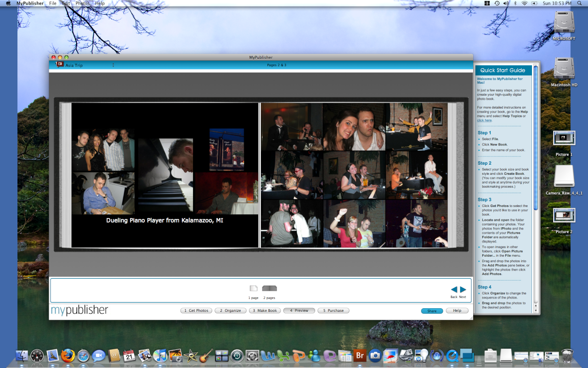
Task: Open the MyPublisher application menu
Action: [x=30, y=3]
